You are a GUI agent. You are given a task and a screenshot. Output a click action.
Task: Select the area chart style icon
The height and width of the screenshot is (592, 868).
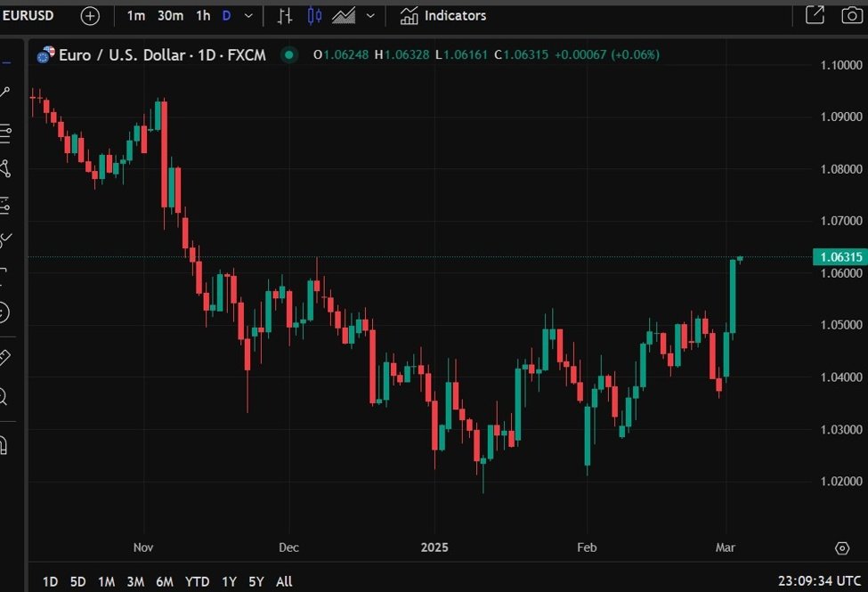coord(344,16)
